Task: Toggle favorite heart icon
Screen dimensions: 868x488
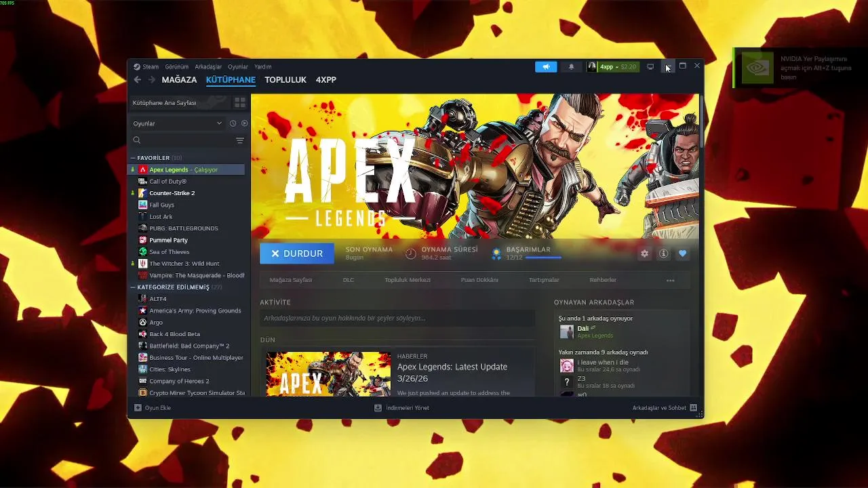Action: (682, 253)
